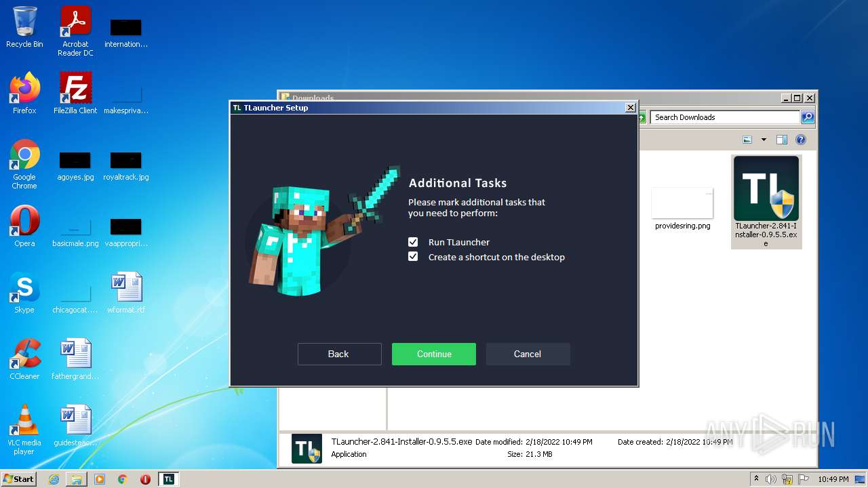Open the Help icon in Downloads window
The width and height of the screenshot is (868, 488).
click(801, 140)
